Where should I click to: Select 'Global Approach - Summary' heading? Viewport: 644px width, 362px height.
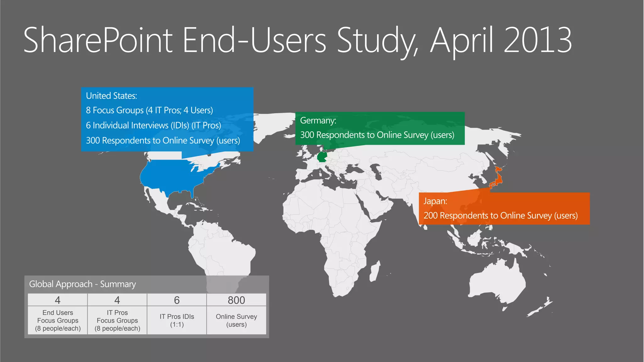click(82, 284)
